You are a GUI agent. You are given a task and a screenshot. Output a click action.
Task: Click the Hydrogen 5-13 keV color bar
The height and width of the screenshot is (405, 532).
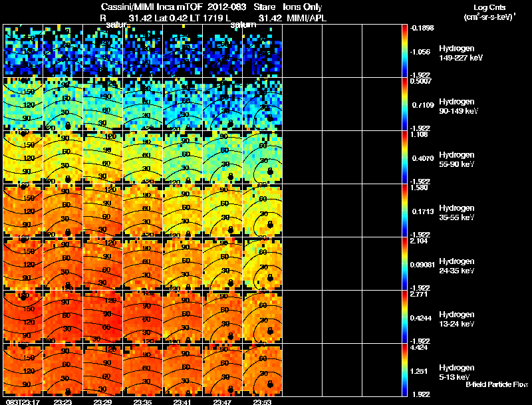[404, 370]
